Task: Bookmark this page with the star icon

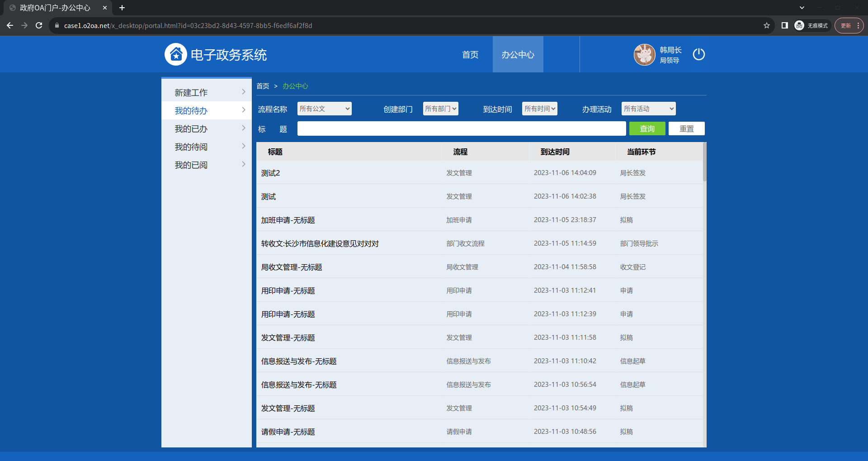Action: [766, 26]
